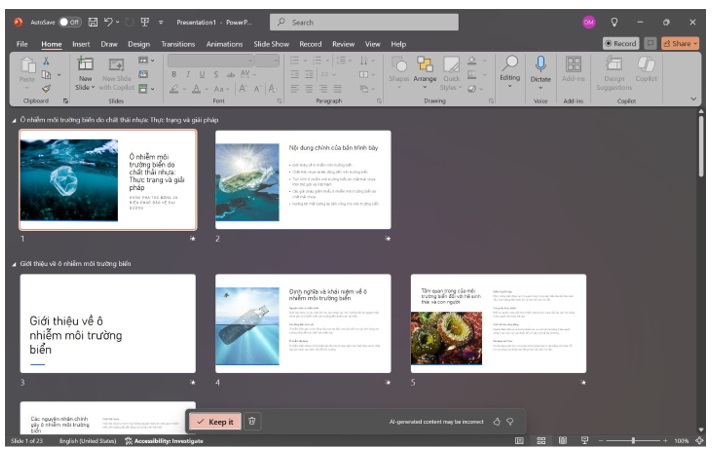Open the Share dropdown button
The height and width of the screenshot is (456, 722).
[682, 44]
